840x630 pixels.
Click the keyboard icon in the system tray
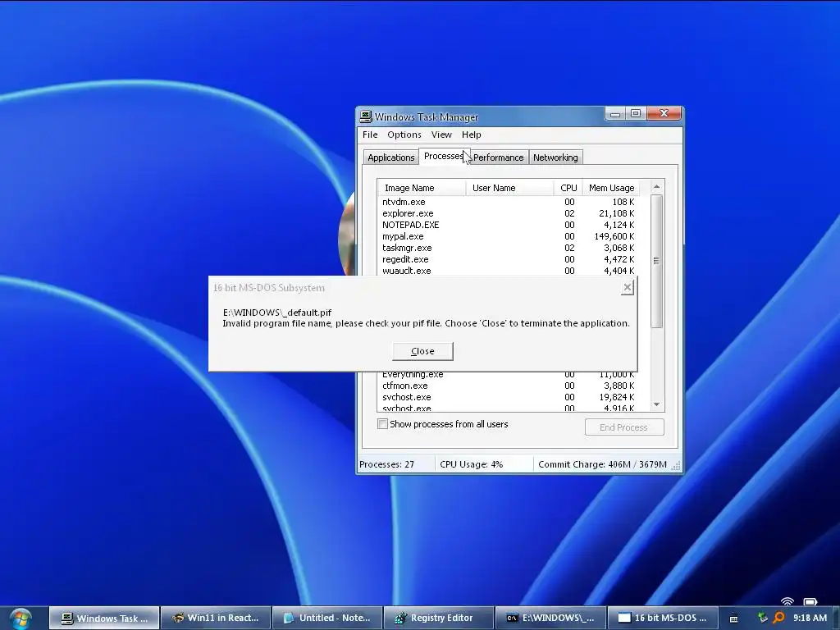pyautogui.click(x=734, y=619)
